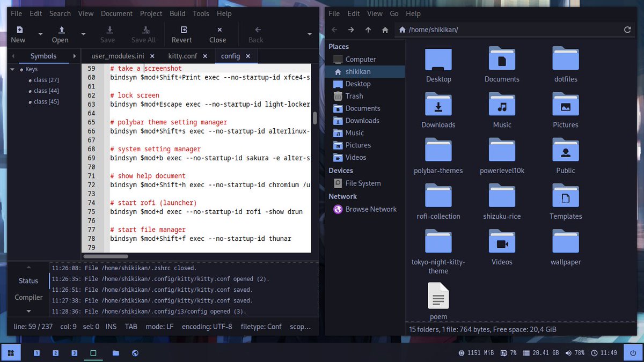Close the kitty.conf tab
This screenshot has width=644, height=362.
[x=206, y=56]
